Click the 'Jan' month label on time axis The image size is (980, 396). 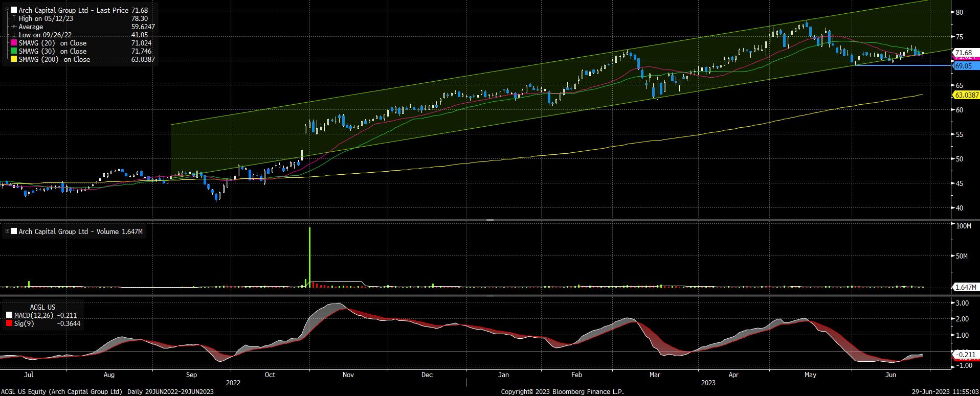[x=504, y=375]
